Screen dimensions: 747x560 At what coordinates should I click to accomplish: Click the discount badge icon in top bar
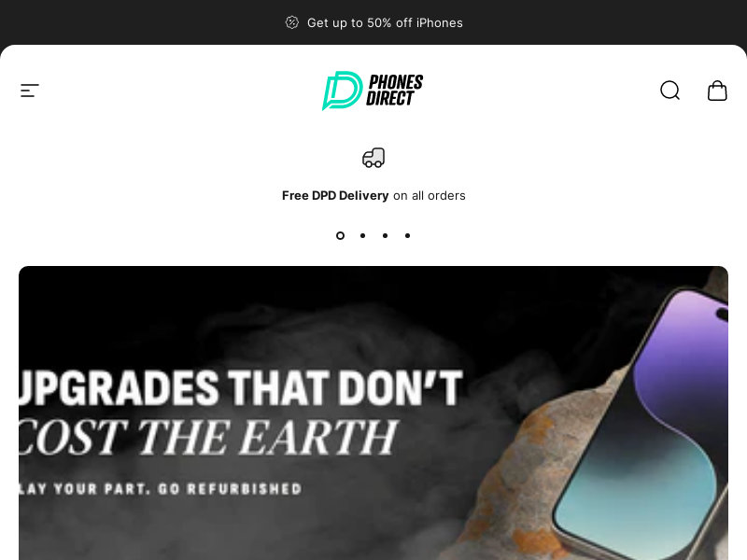(x=292, y=22)
